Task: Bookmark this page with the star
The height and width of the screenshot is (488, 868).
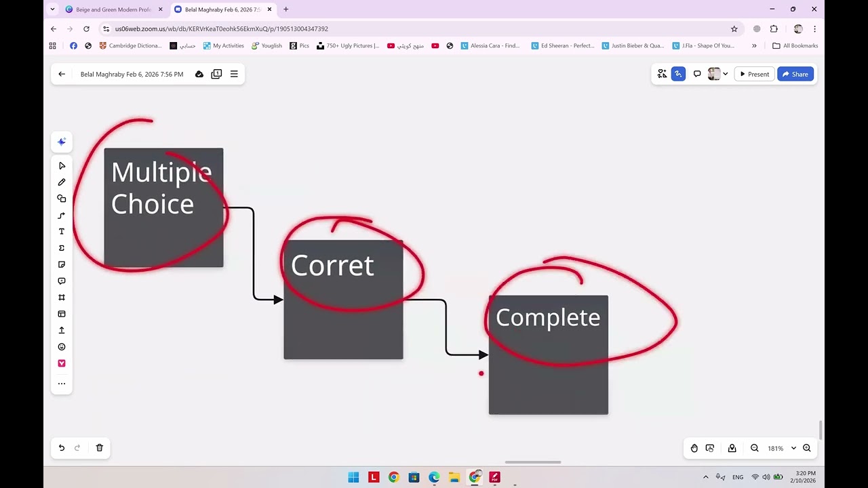Action: pos(734,29)
